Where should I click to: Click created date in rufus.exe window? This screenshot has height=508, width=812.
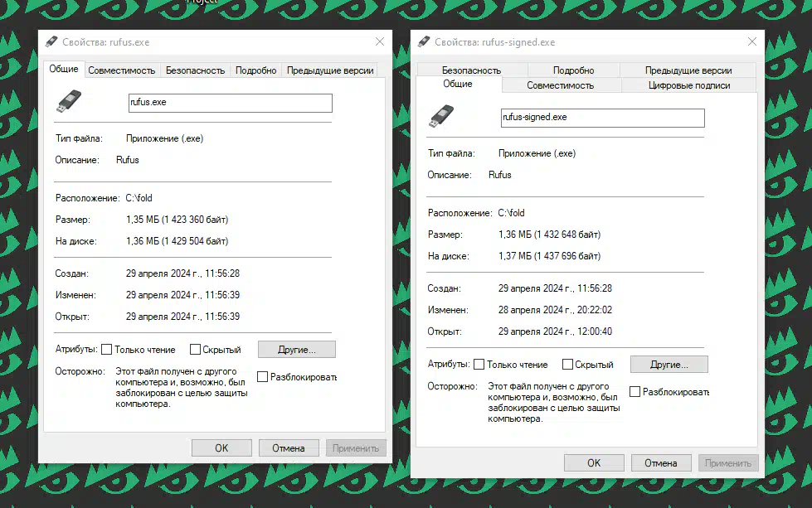coord(182,273)
